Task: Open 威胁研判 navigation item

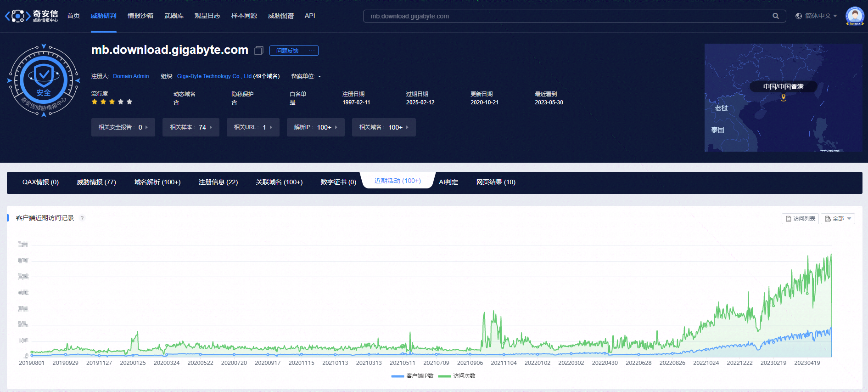Action: pyautogui.click(x=104, y=16)
